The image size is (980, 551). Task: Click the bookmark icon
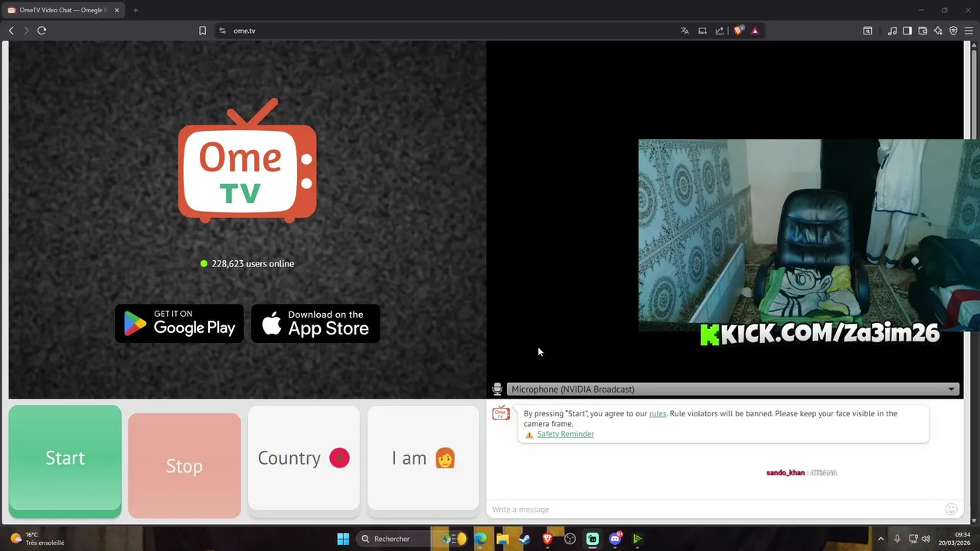(x=202, y=31)
